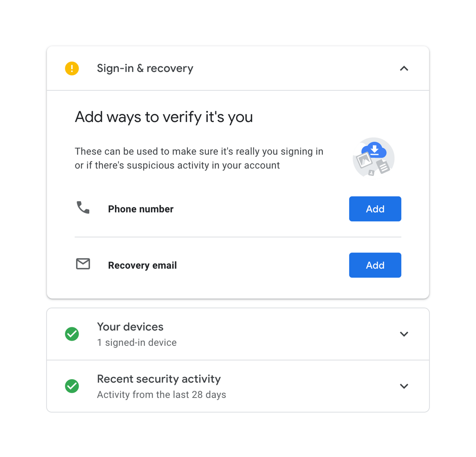476x457 pixels.
Task: Expand the Recent security activity section
Action: [404, 386]
